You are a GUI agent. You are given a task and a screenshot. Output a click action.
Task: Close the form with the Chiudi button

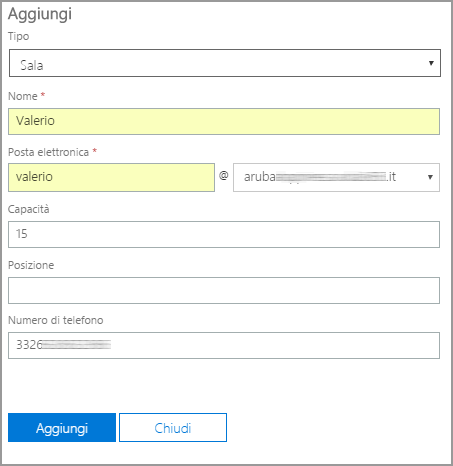[x=173, y=428]
